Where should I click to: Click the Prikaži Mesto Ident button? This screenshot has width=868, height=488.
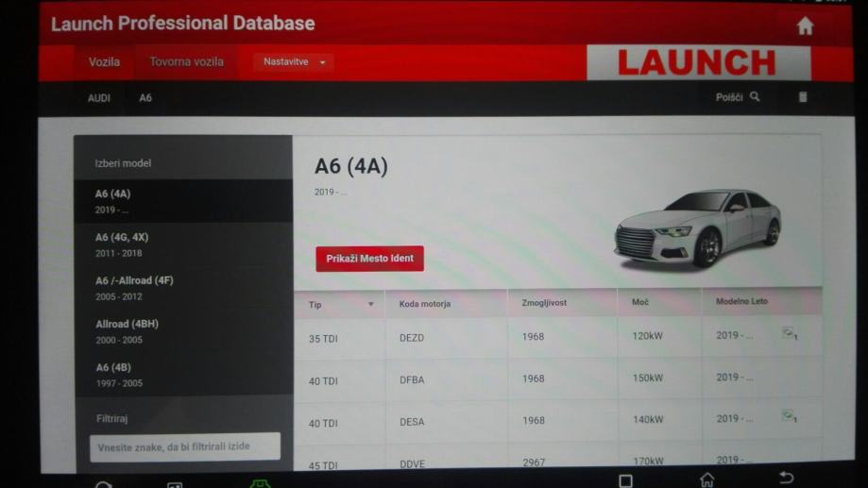coord(369,259)
